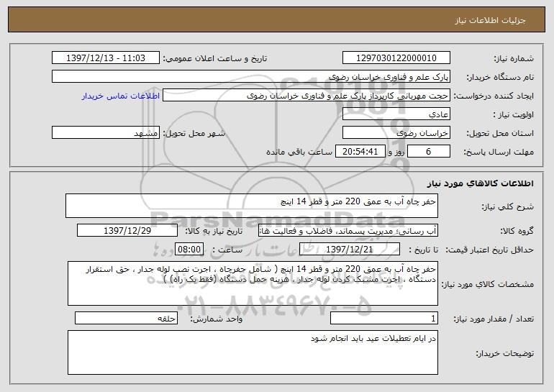Select the unit field showing حلقه
Screen dimensions: 554x392
coord(126,318)
